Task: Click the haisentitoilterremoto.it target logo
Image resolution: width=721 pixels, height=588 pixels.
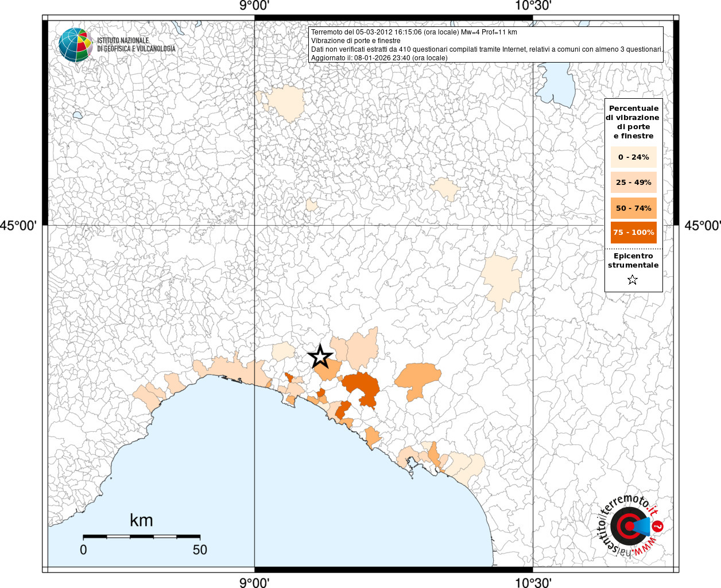Action: click(x=630, y=525)
